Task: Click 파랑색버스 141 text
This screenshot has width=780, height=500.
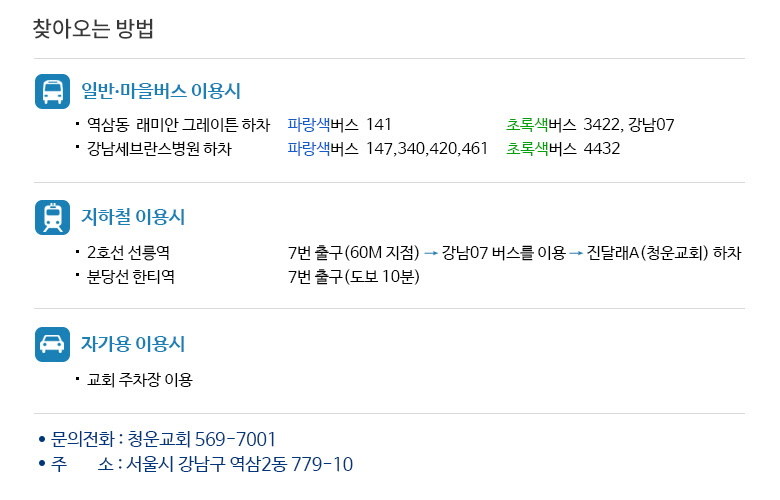Action: 339,124
